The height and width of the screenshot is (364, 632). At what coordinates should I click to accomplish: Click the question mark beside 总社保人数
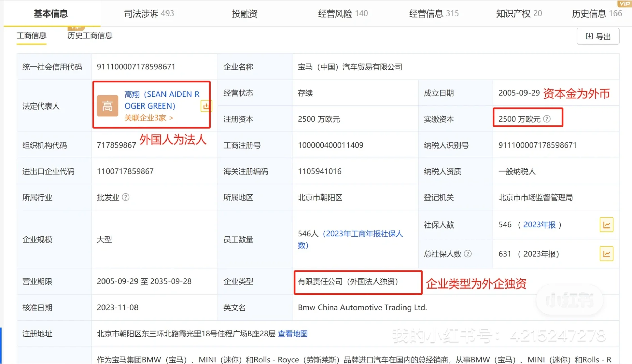point(468,254)
